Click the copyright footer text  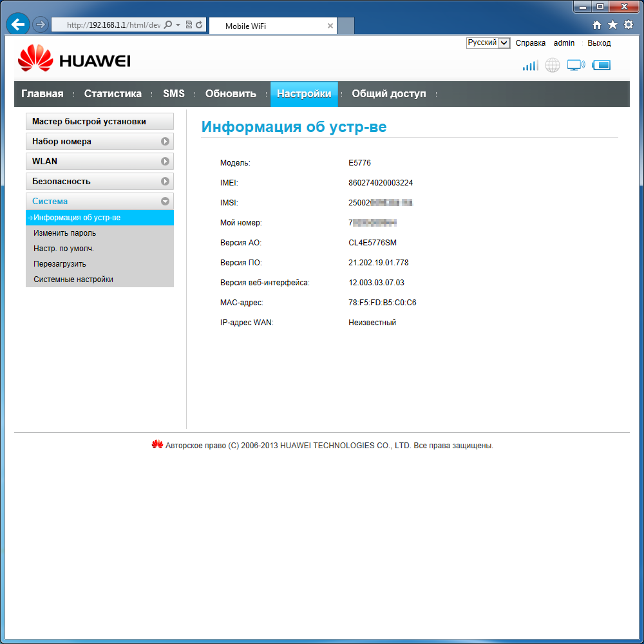coord(329,446)
